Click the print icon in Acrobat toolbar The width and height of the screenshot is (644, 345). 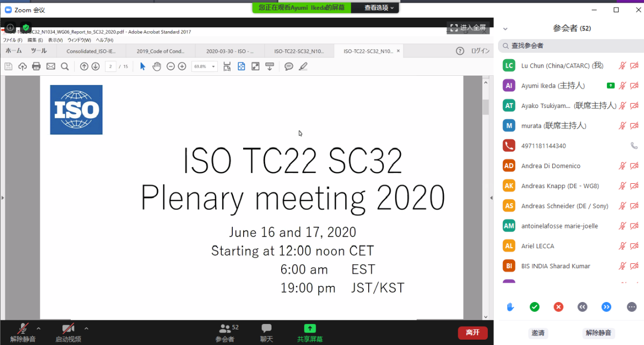(x=36, y=67)
